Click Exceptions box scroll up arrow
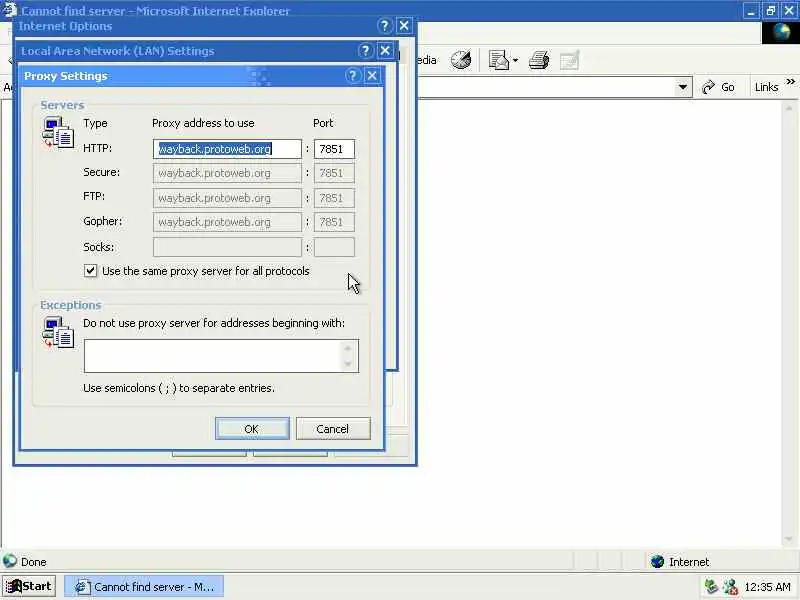 (348, 348)
